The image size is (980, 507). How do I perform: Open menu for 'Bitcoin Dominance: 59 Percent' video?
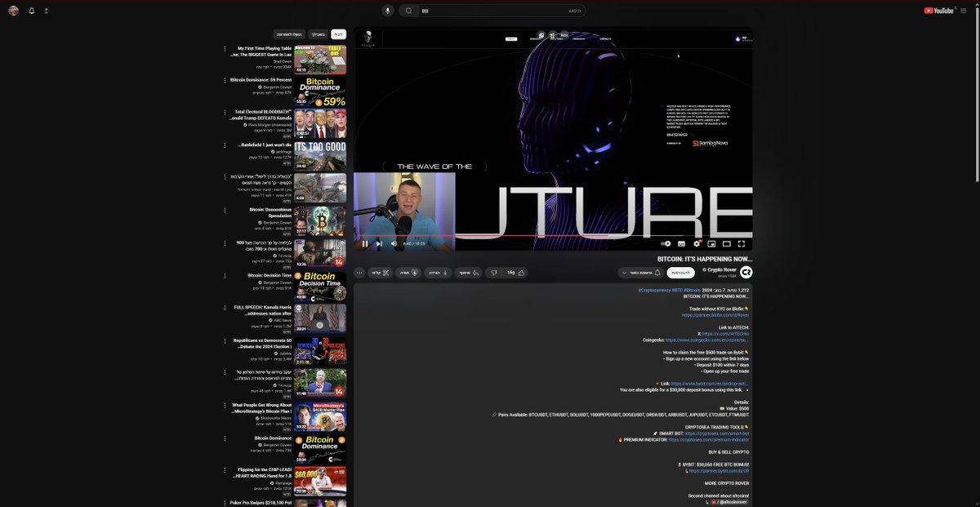tap(225, 80)
